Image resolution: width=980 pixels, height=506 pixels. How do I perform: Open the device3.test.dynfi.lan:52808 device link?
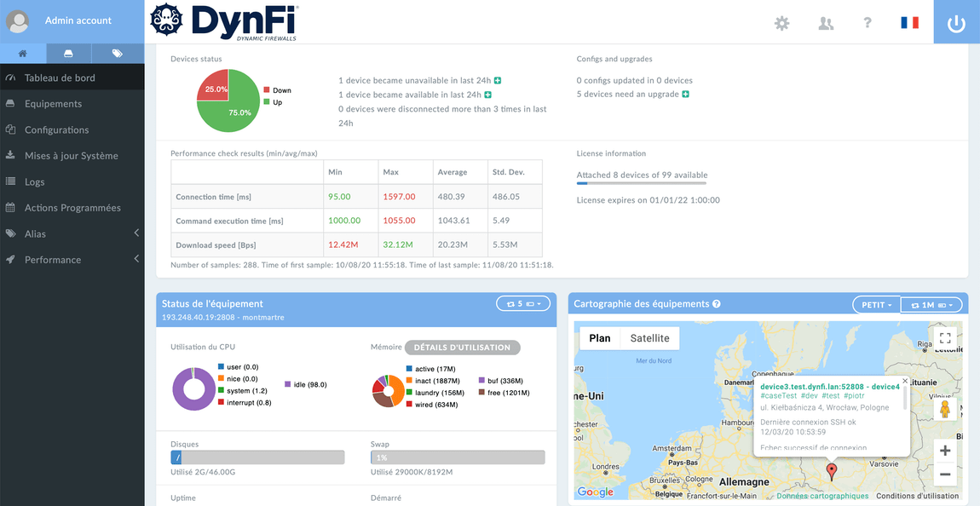coord(829,387)
